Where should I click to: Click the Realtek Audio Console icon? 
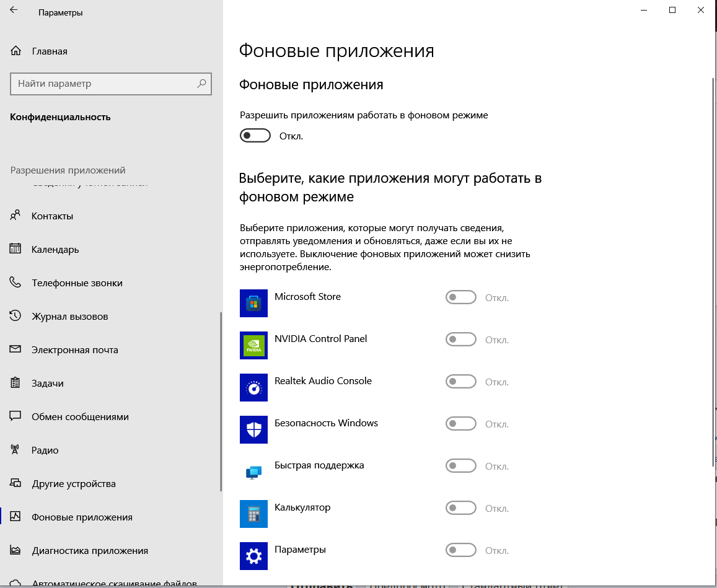254,387
